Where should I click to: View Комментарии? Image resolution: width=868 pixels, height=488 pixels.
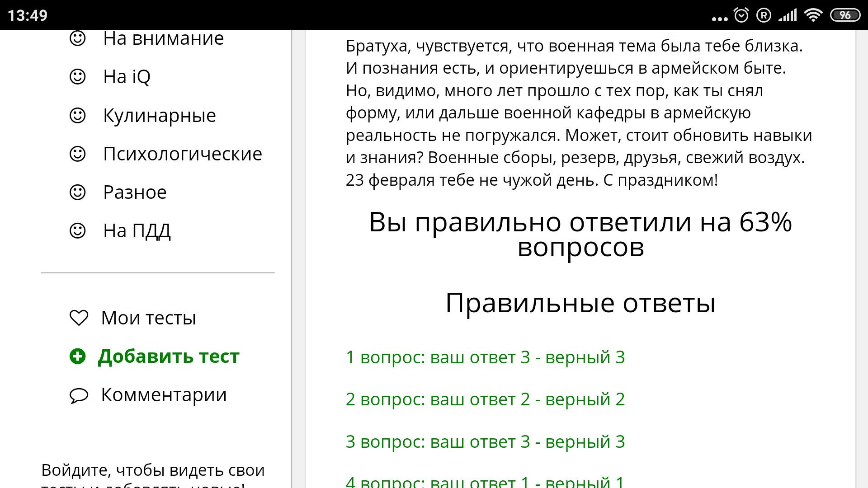click(x=164, y=395)
